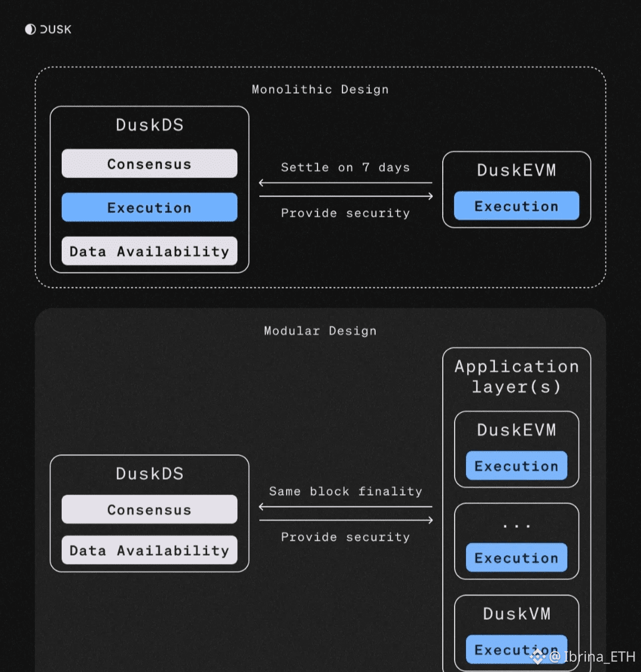Click the ellipsis in the middle application box
Viewport: 641px width, 672px height.
[x=517, y=526]
